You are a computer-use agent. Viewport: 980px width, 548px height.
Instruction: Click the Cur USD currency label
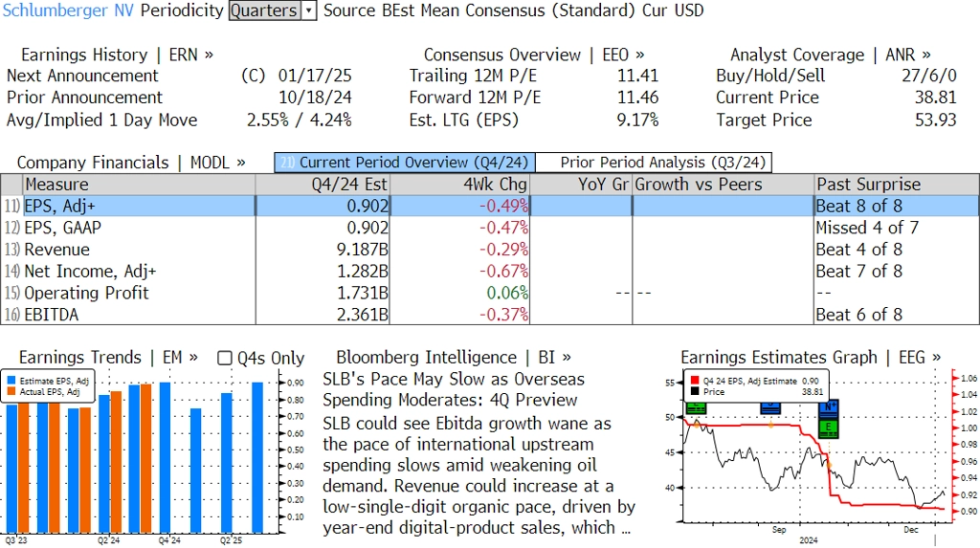[x=673, y=11]
